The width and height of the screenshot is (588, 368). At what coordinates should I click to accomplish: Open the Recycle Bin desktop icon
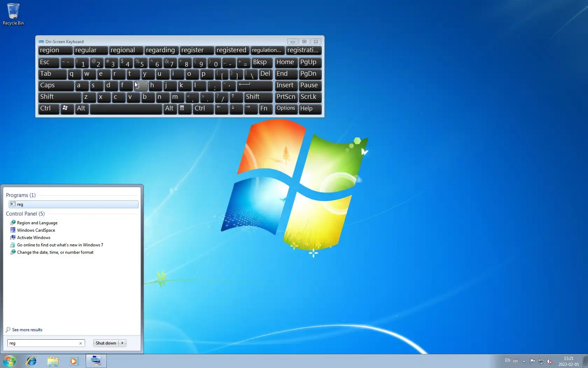point(13,14)
